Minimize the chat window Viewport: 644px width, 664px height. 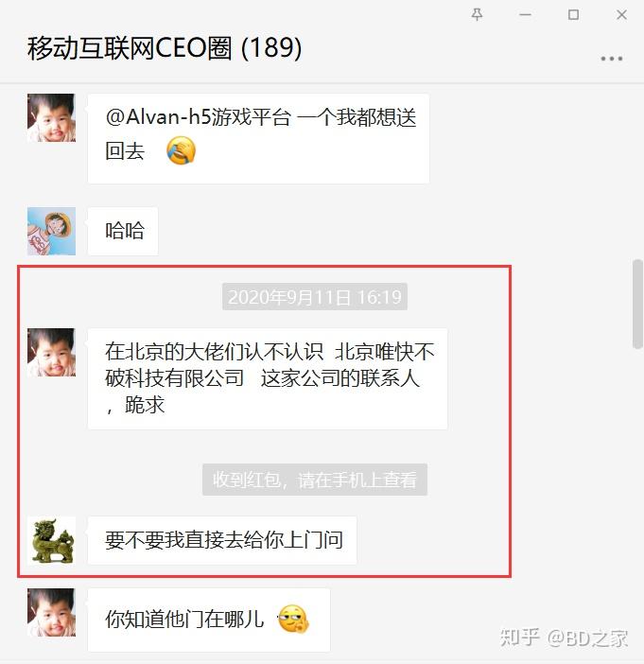tap(525, 15)
